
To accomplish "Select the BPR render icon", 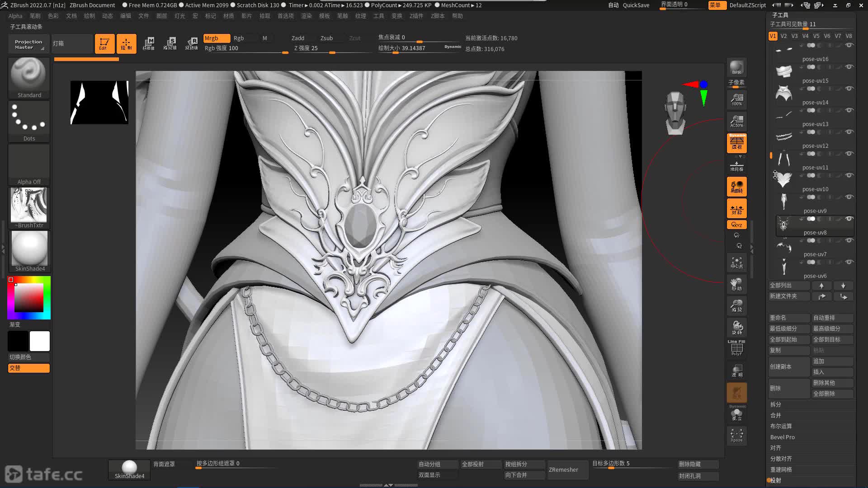I will pos(736,67).
